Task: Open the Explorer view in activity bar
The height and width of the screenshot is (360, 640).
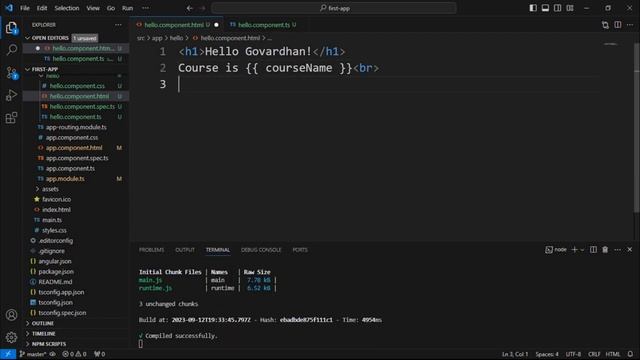Action: pos(11,28)
